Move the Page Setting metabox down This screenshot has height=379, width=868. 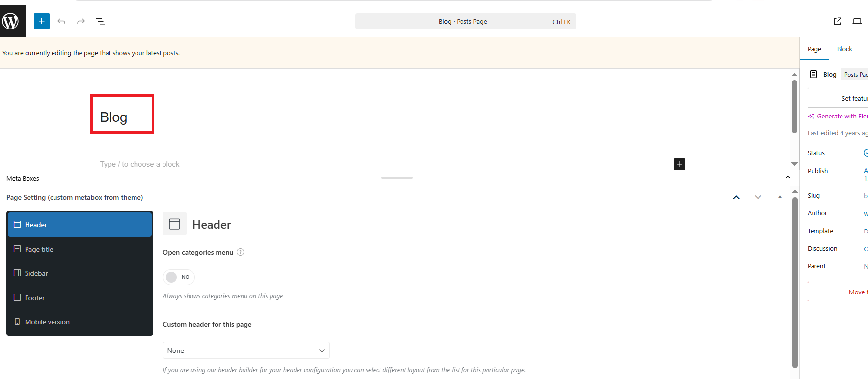click(758, 197)
